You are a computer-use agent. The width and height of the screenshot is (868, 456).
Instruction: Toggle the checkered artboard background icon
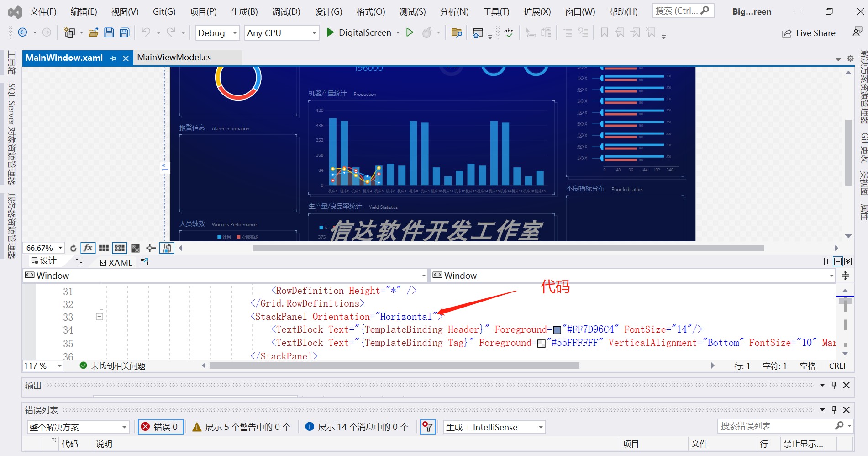135,248
